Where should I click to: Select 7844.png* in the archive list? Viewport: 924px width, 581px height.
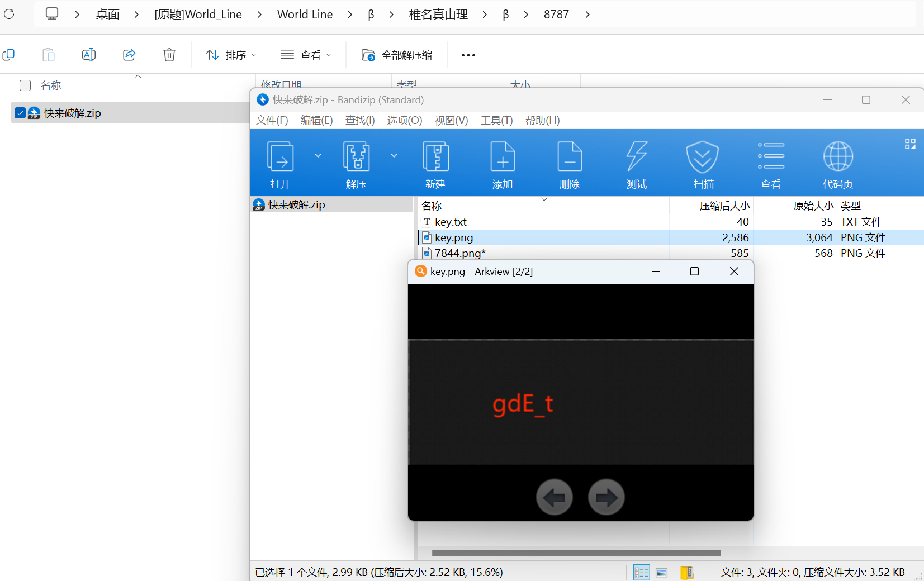[x=671, y=253]
